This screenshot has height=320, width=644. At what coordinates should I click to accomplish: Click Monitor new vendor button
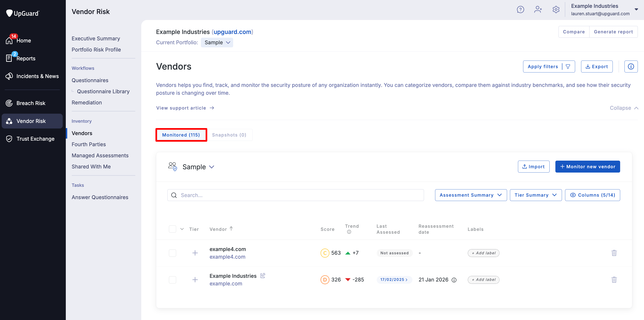click(x=587, y=167)
